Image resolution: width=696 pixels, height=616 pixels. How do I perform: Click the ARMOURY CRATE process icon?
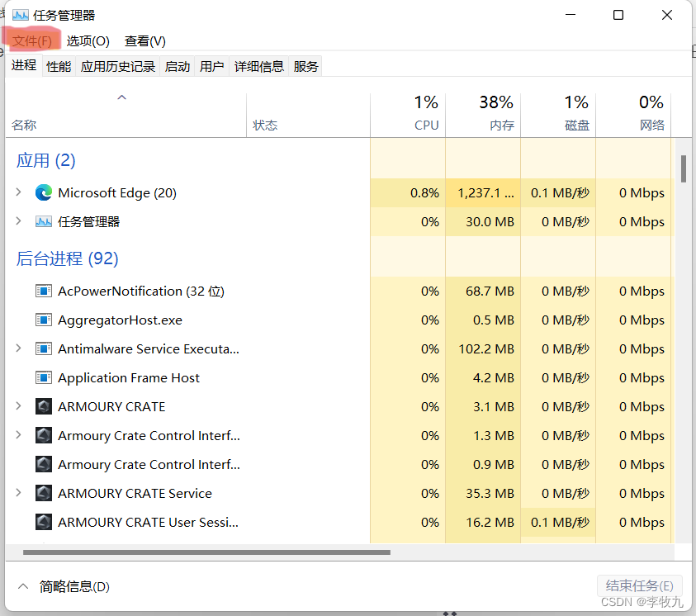click(44, 406)
